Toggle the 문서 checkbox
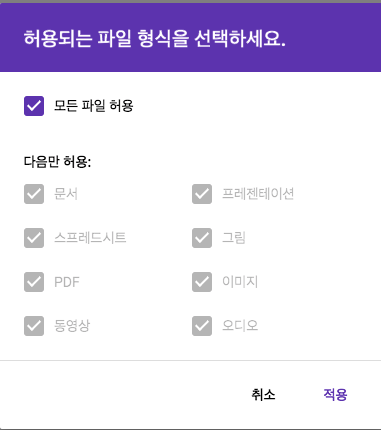The width and height of the screenshot is (381, 430). 34,194
